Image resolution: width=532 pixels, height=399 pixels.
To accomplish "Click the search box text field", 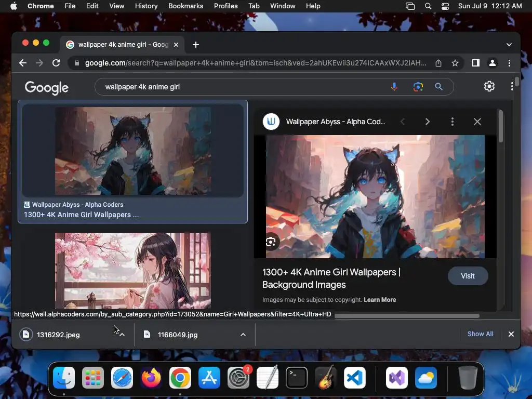I will [x=244, y=87].
